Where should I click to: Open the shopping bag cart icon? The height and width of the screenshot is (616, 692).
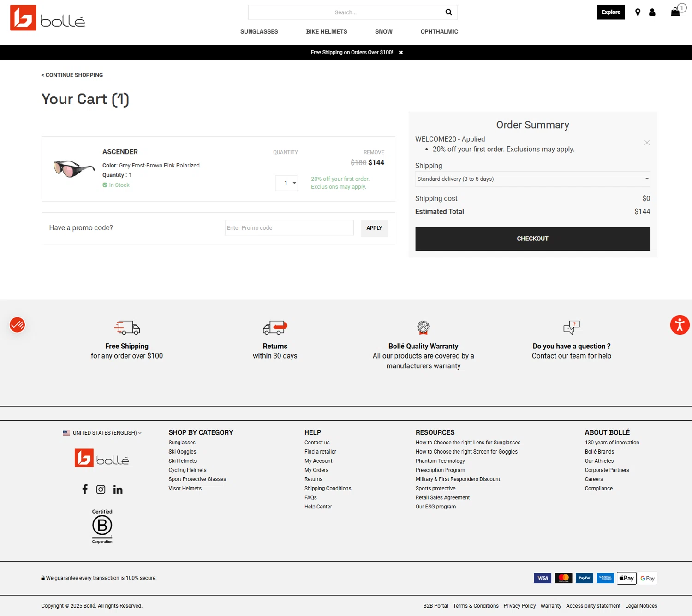click(675, 12)
